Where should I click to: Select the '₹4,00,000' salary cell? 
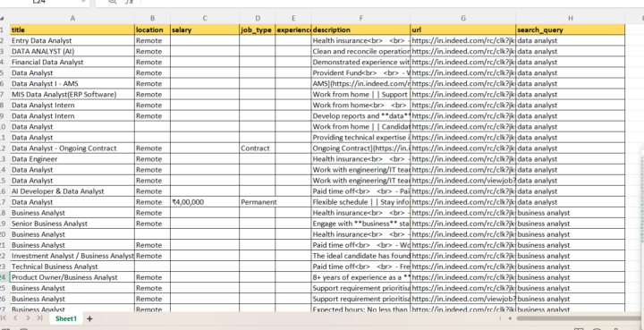click(x=205, y=202)
